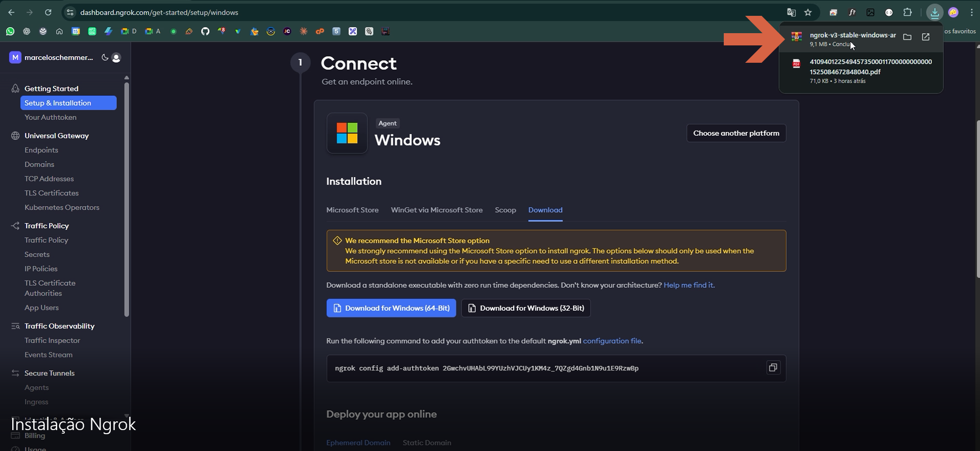Select WinGet via Microsoft Store tab

coord(436,210)
